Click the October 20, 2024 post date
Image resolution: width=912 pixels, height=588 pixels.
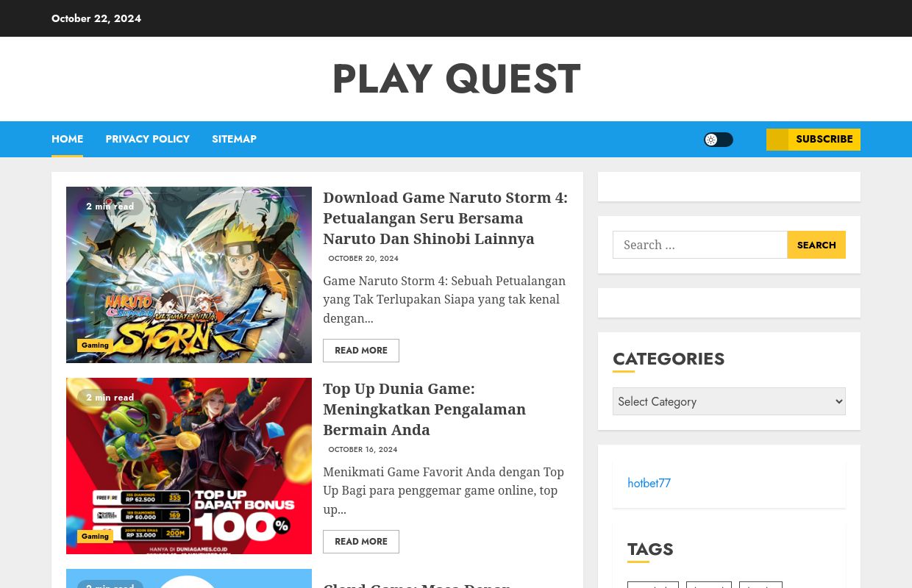point(363,259)
